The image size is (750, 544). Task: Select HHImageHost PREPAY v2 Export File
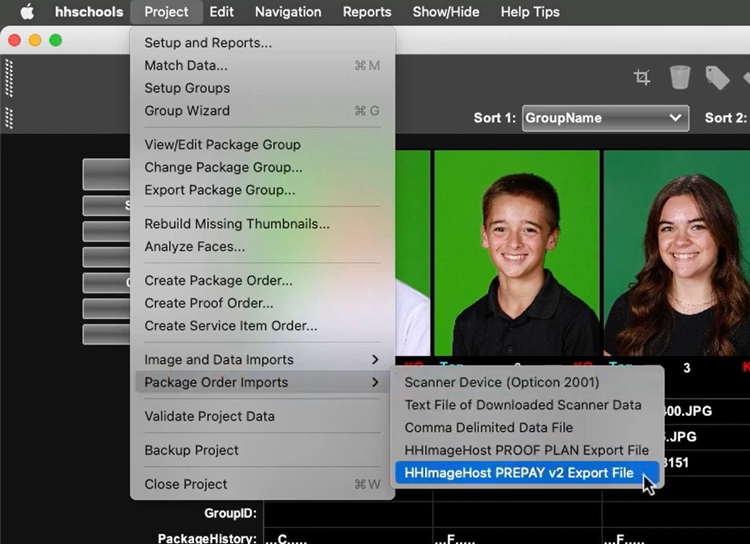click(x=527, y=473)
